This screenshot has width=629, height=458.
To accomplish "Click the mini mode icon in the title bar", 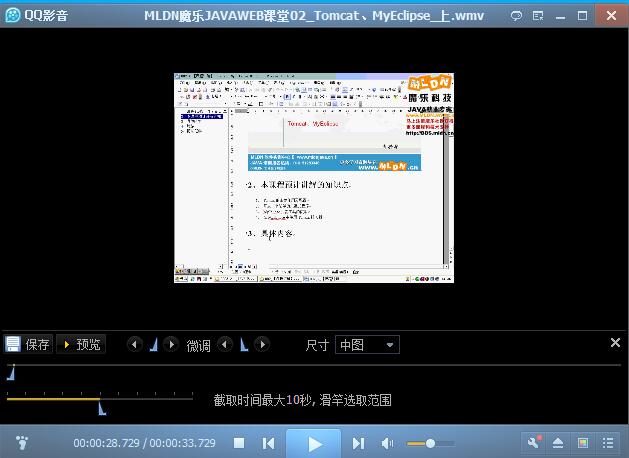I will (x=538, y=16).
